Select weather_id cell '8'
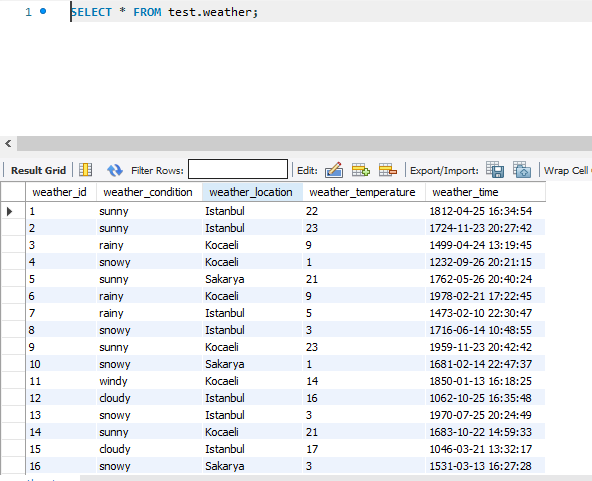The image size is (592, 481). tap(61, 330)
